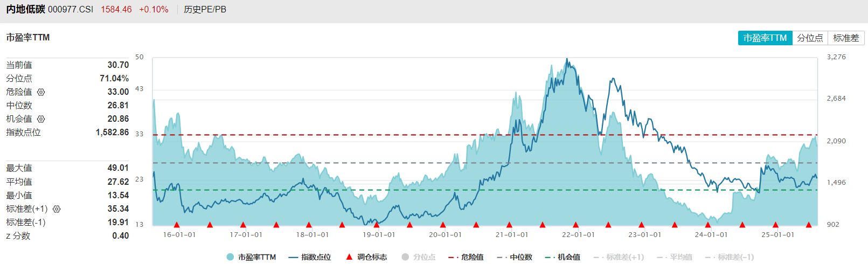Select the 市盈率TTM tab button
Screen dimensions: 868x264
[x=765, y=38]
